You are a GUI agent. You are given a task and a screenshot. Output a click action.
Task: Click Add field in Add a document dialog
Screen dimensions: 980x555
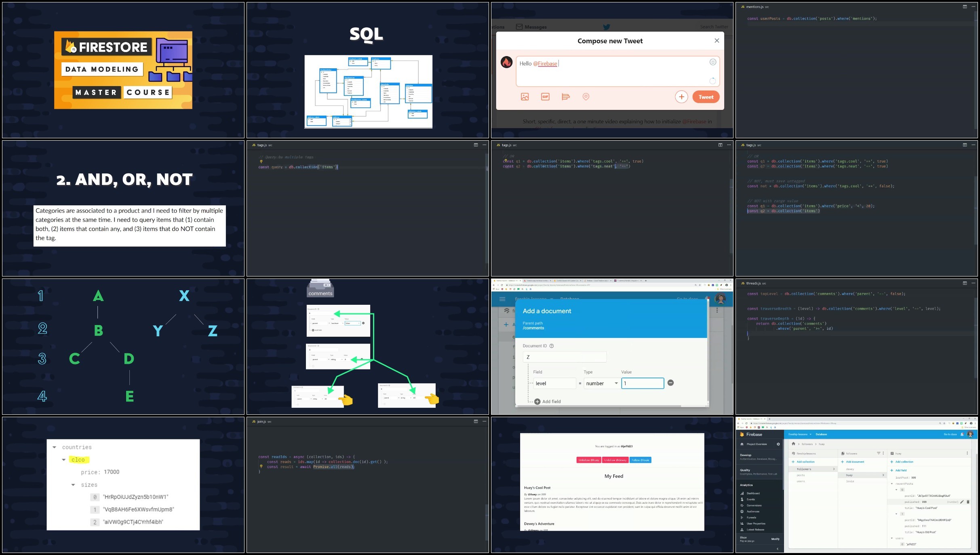pyautogui.click(x=547, y=401)
